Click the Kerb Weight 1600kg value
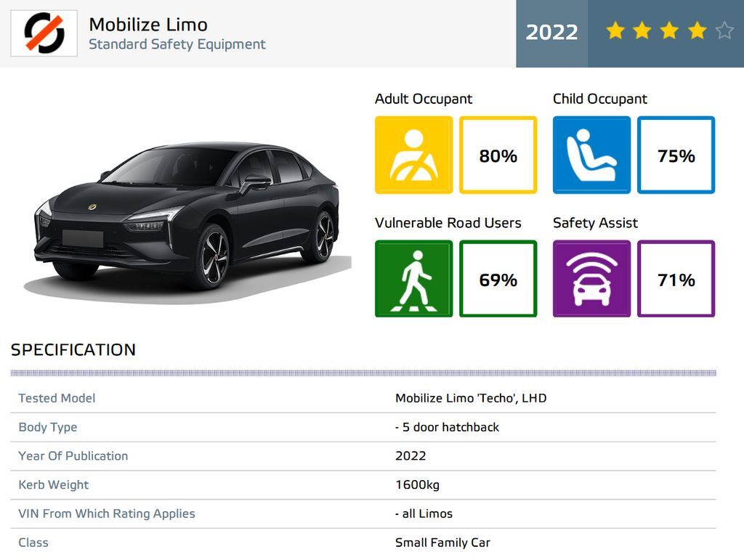The image size is (744, 560). (x=417, y=484)
